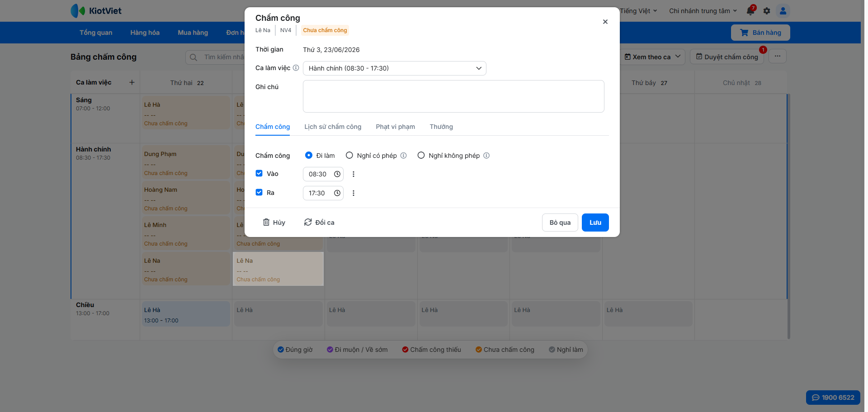The image size is (868, 412).
Task: Click the Bỏ qua button
Action: (560, 223)
